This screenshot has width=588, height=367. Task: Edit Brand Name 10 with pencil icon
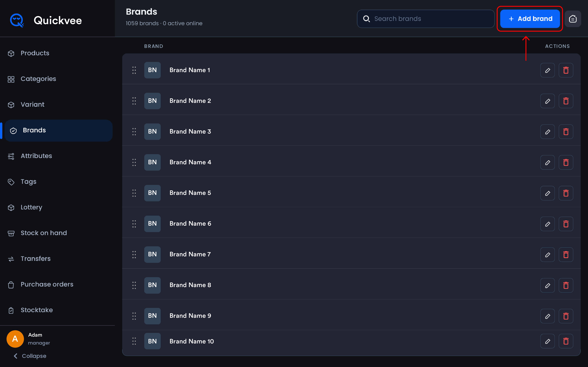point(547,341)
